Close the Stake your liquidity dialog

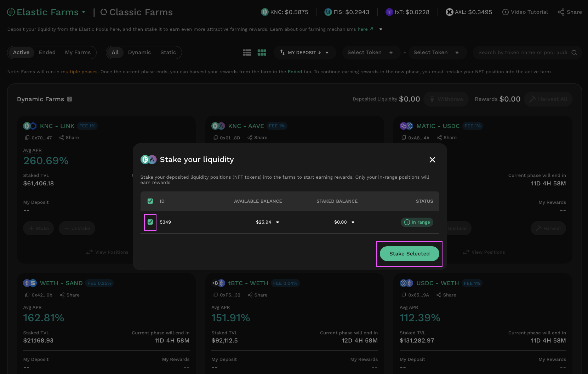pyautogui.click(x=432, y=160)
